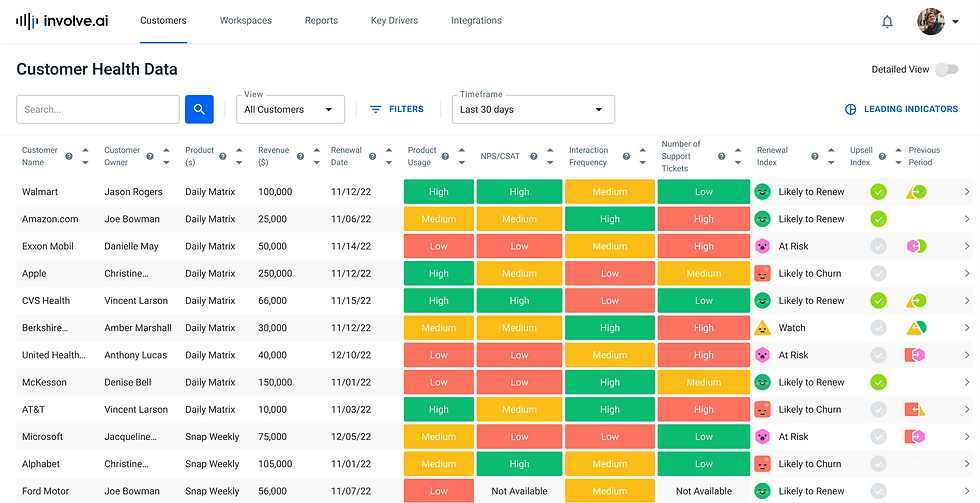Click the Revenue help icon

point(300,156)
